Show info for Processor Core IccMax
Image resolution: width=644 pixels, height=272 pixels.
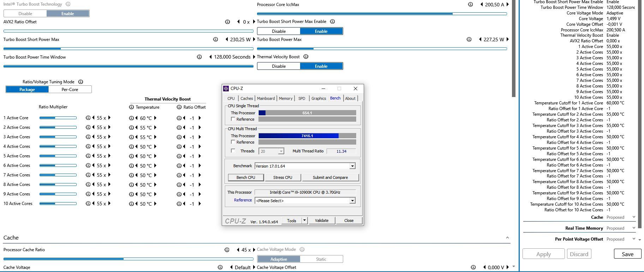coord(470,5)
